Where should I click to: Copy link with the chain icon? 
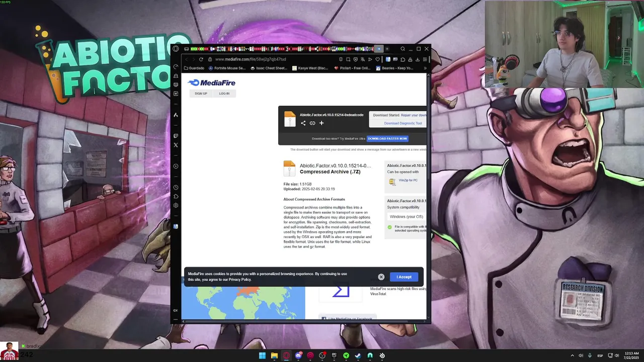(x=312, y=123)
